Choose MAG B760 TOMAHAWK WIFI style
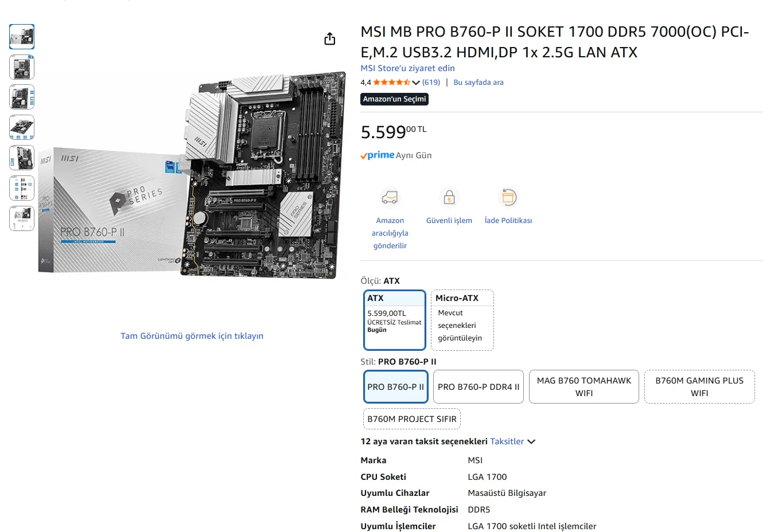Screen dimensions: 774x532 click(584, 387)
